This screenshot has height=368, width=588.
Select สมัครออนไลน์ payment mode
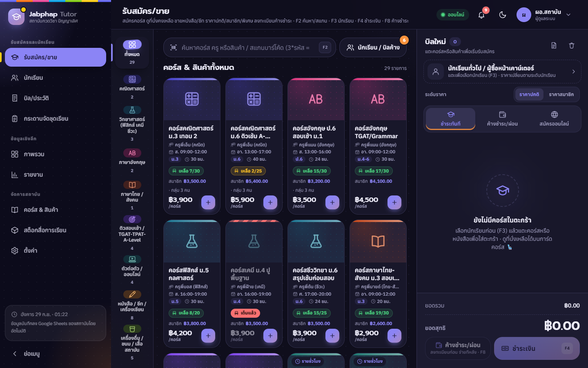point(554,119)
